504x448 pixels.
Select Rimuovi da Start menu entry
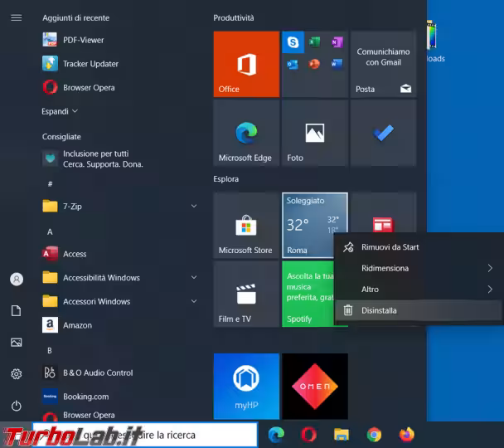(419, 247)
